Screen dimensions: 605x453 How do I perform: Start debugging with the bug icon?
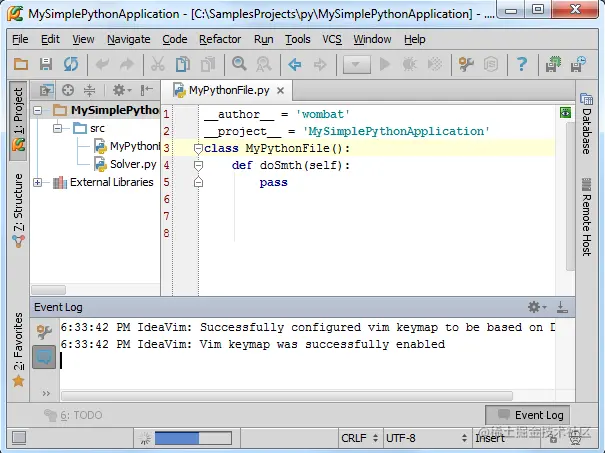pos(409,64)
